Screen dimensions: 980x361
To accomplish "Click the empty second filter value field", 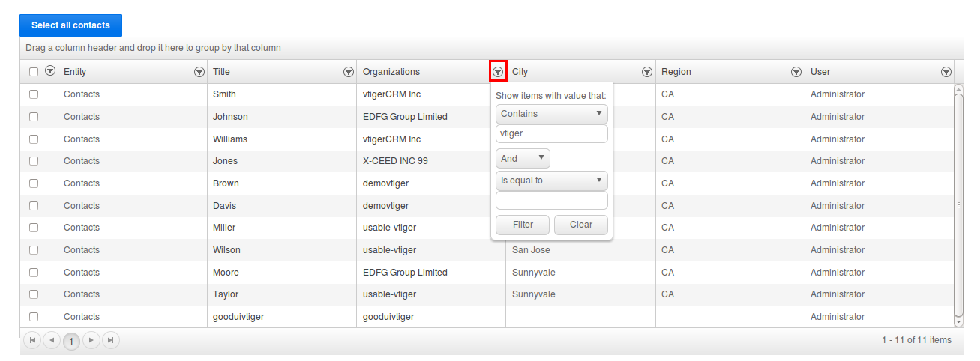I will pyautogui.click(x=551, y=201).
